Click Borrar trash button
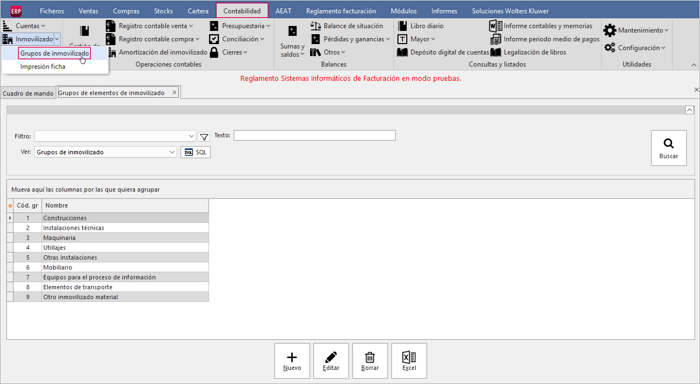This screenshot has height=384, width=700. [370, 361]
